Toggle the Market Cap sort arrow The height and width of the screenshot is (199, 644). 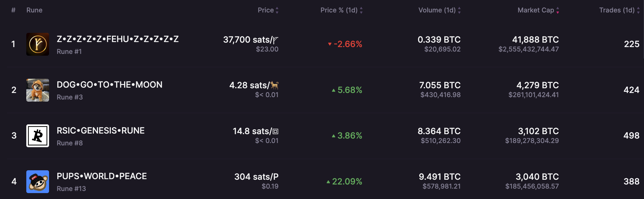coord(557,10)
